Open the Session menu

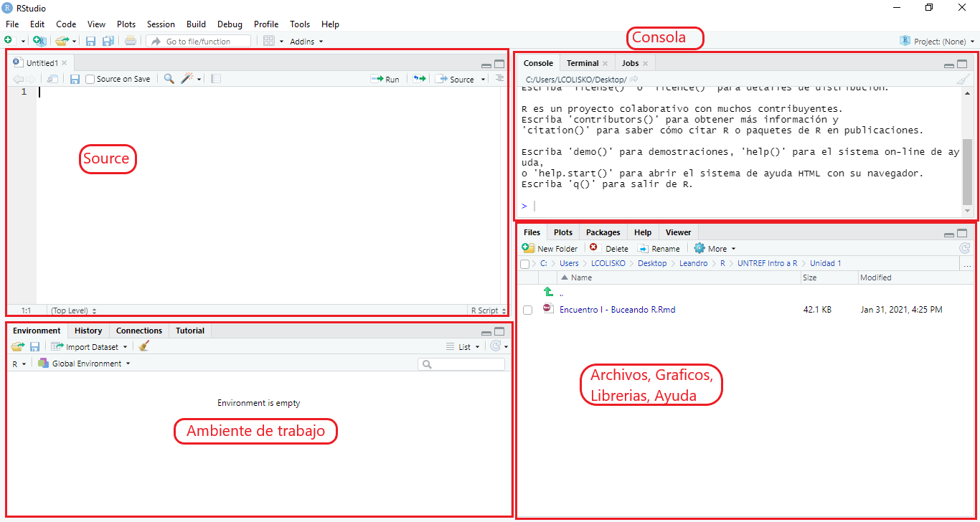pyautogui.click(x=161, y=24)
